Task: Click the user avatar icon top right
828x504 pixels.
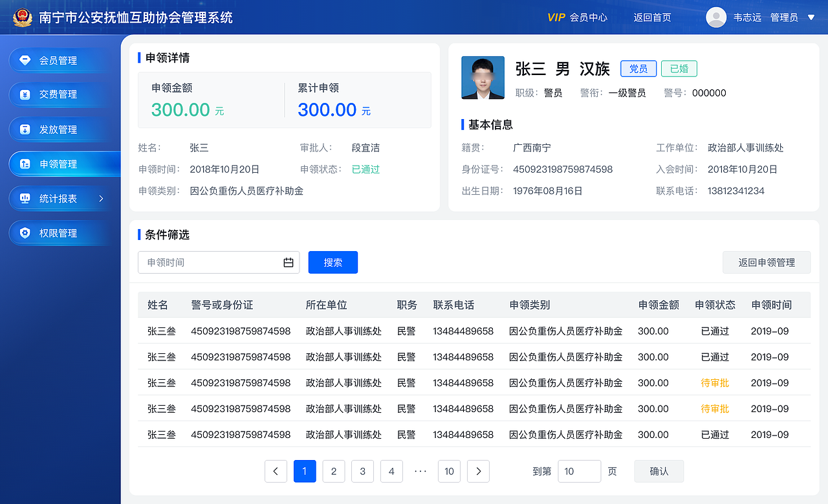Action: [715, 17]
